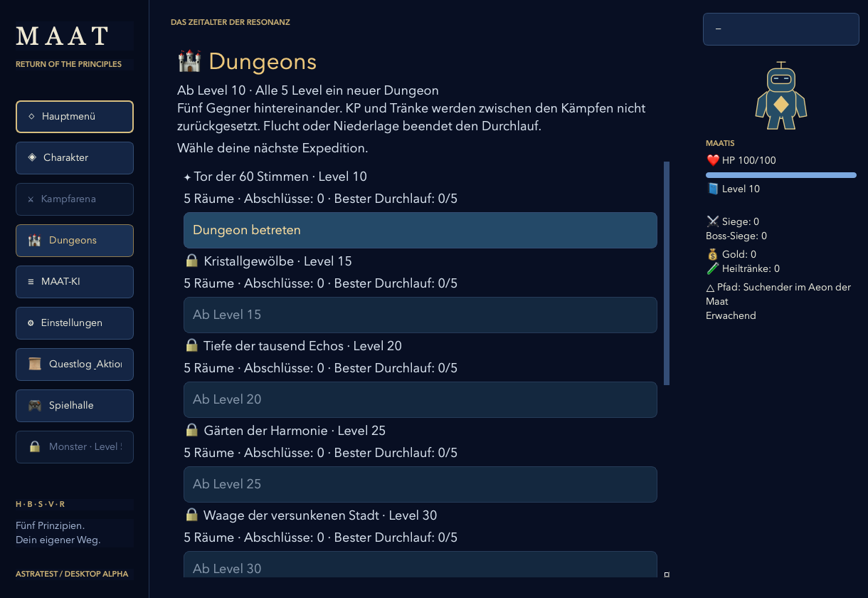Click the 'Boss-Siege: 0' stat
Viewport: 868px width, 598px height.
pos(736,236)
